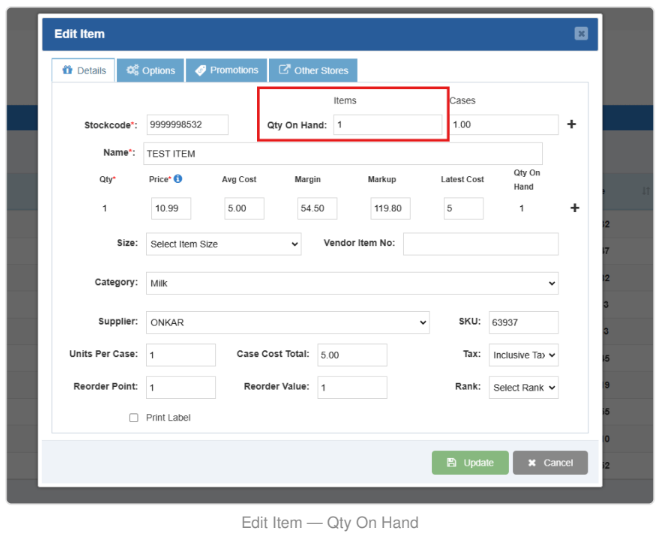Click the Vendor Item No field

point(481,244)
